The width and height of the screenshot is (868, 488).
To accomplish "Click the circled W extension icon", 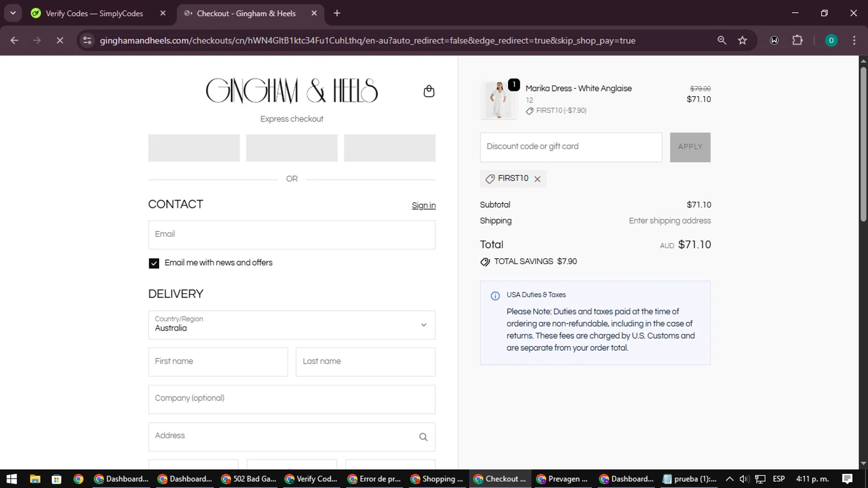I will click(774, 41).
